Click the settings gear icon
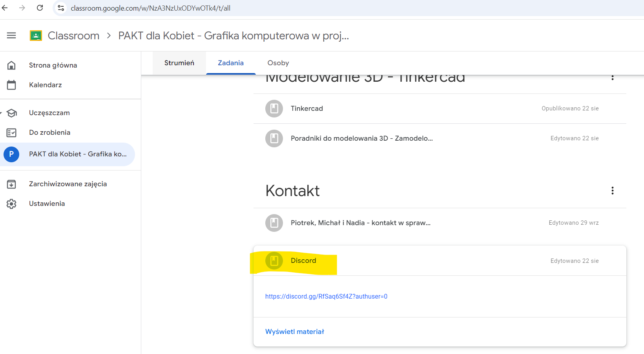This screenshot has width=644, height=354. (x=11, y=204)
